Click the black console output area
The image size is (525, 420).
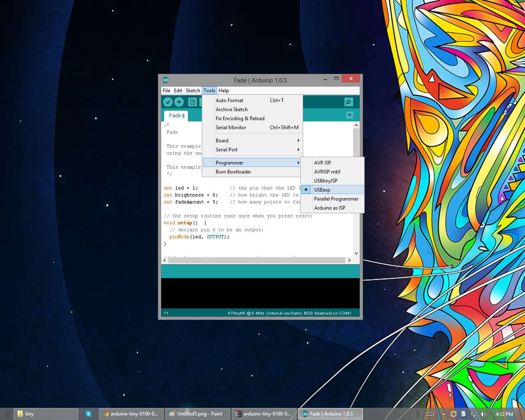click(260, 293)
